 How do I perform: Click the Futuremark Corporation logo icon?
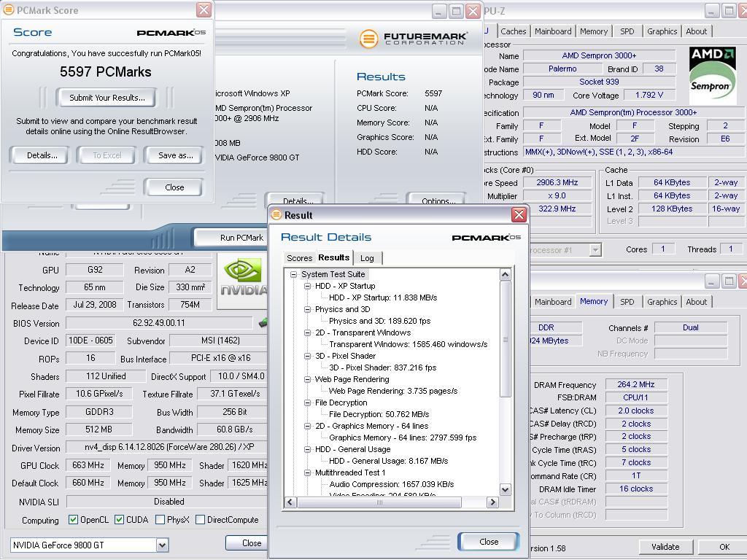coord(368,39)
